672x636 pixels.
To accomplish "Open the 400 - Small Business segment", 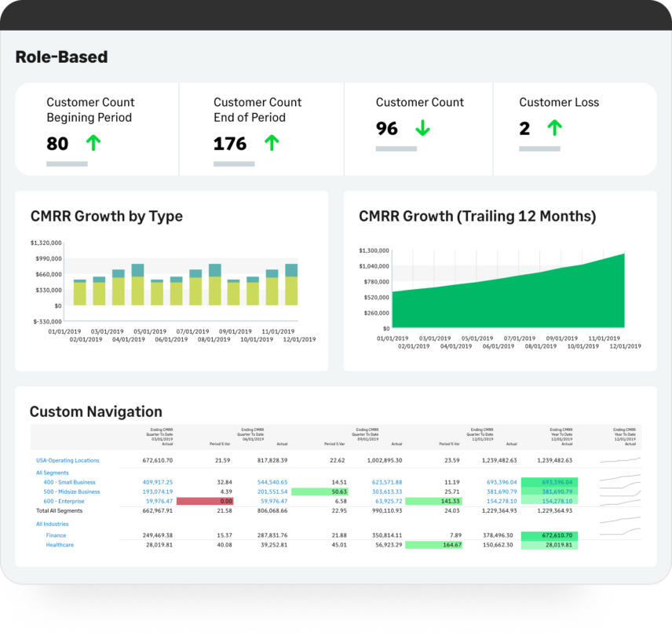I will coord(70,482).
